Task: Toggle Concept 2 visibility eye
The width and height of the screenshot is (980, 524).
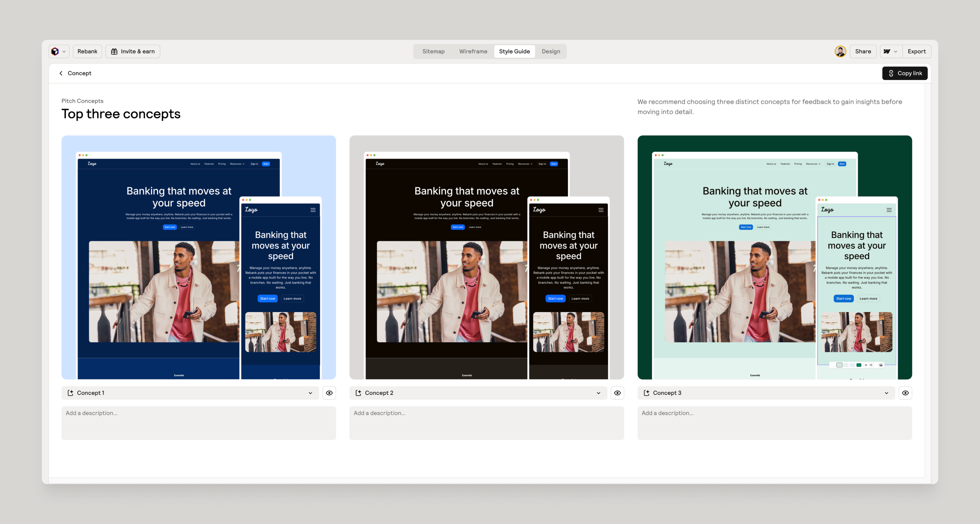Action: [x=617, y=393]
